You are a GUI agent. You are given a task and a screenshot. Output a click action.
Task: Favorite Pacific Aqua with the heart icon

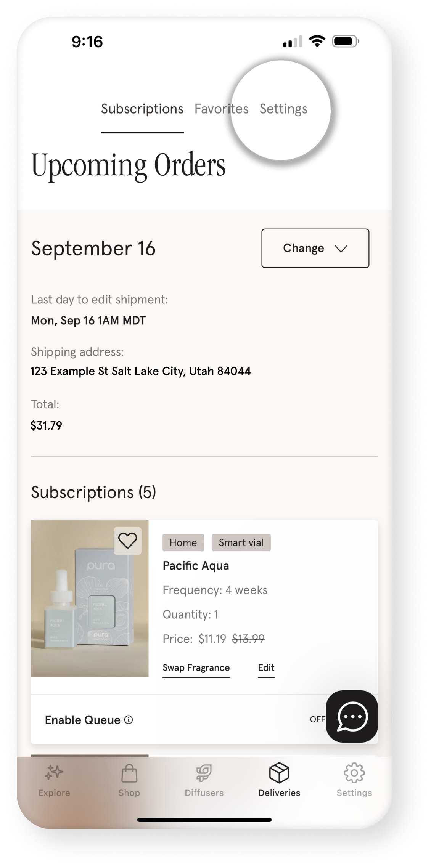tap(127, 541)
